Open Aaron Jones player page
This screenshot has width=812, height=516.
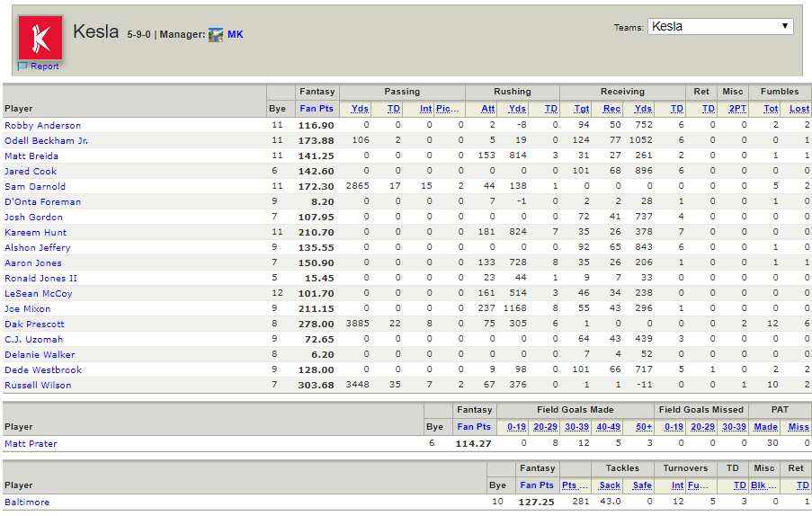click(x=32, y=262)
